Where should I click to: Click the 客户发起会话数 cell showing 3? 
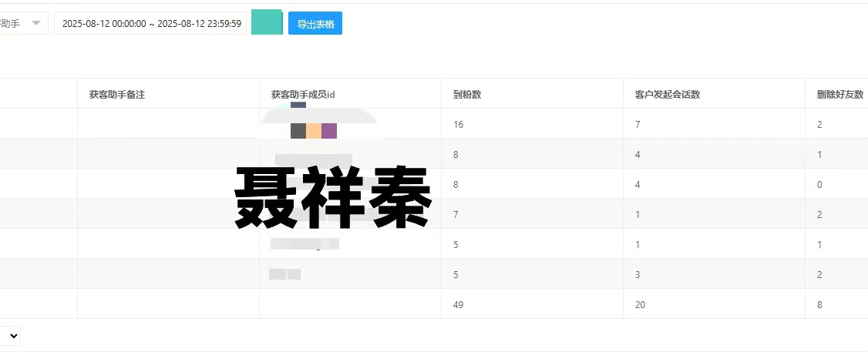(714, 274)
